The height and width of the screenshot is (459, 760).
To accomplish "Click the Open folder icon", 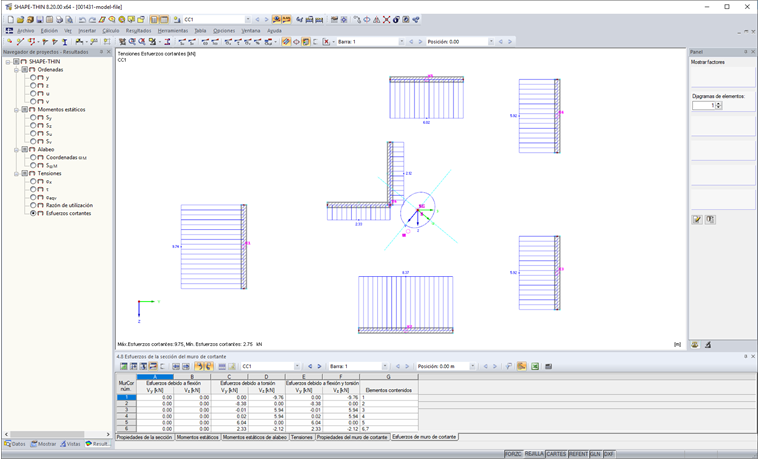I will click(20, 19).
